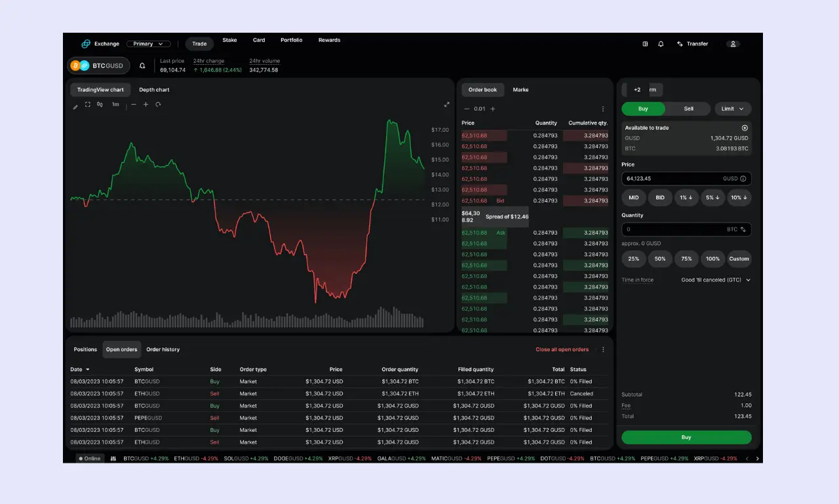This screenshot has height=504, width=839.
Task: Open the open orders three-dot menu
Action: (x=603, y=349)
